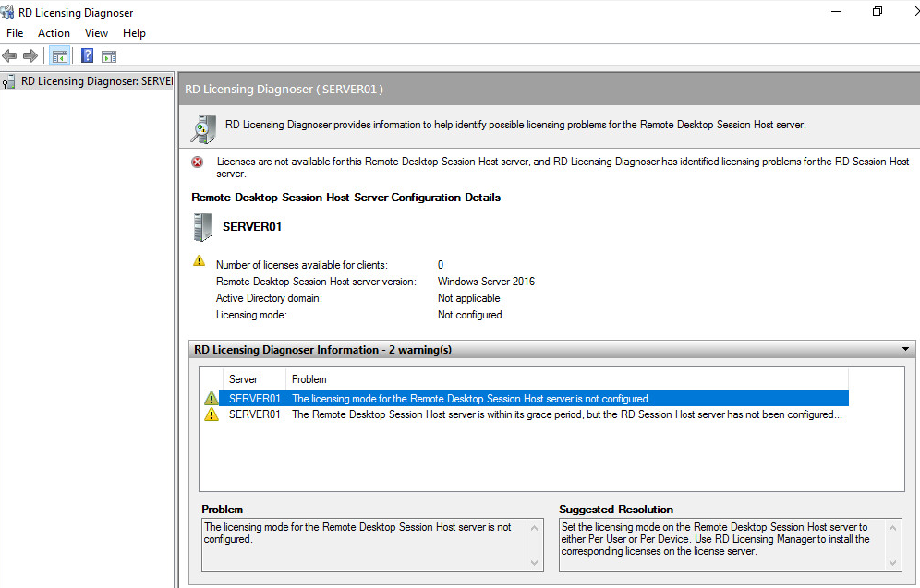
Task: Collapse the RD Licensing Diagnoser Information section
Action: pos(906,350)
